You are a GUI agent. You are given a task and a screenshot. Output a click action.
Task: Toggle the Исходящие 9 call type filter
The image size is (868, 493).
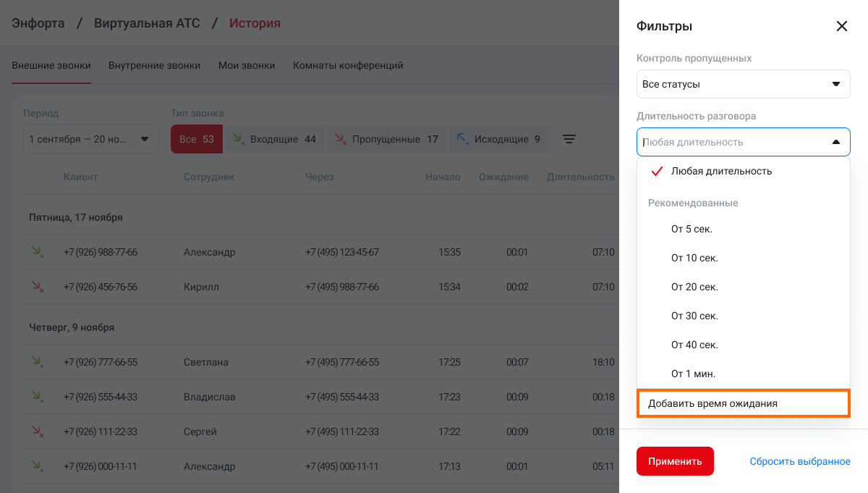[x=498, y=139]
